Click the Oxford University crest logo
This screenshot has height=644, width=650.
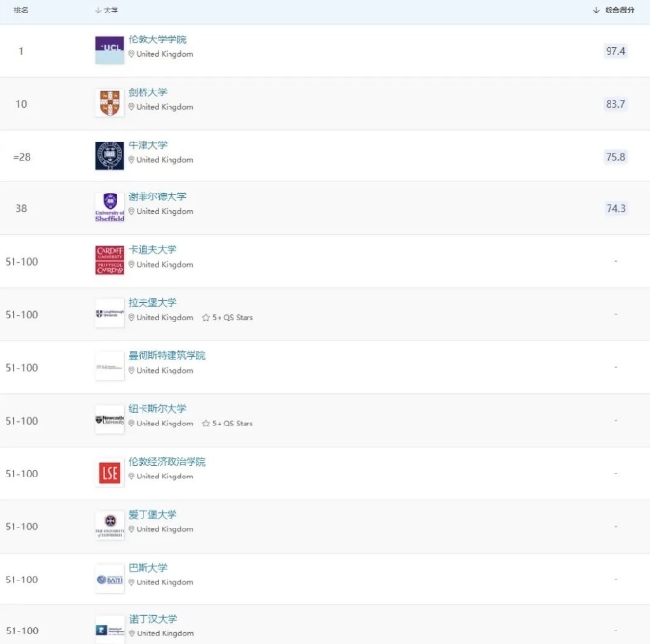(x=110, y=156)
